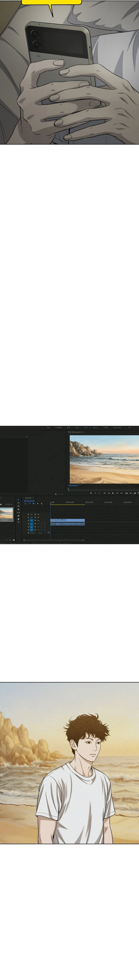
Task: Click the blue timeline timecode 00:00:00:00
Action: point(29,501)
